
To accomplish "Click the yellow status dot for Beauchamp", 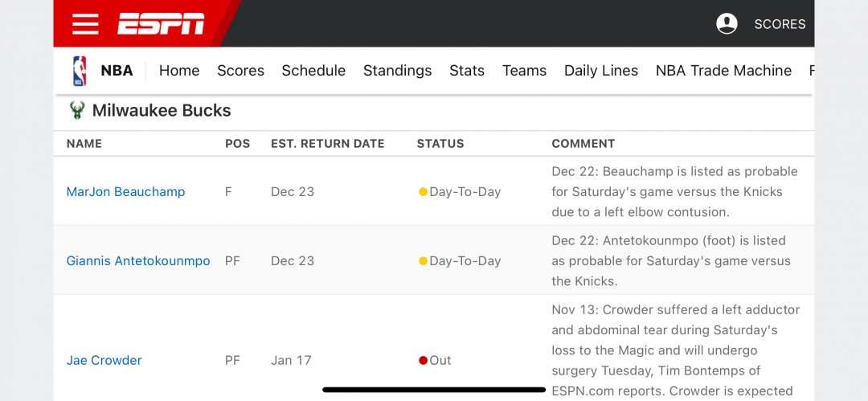I will click(x=423, y=192).
